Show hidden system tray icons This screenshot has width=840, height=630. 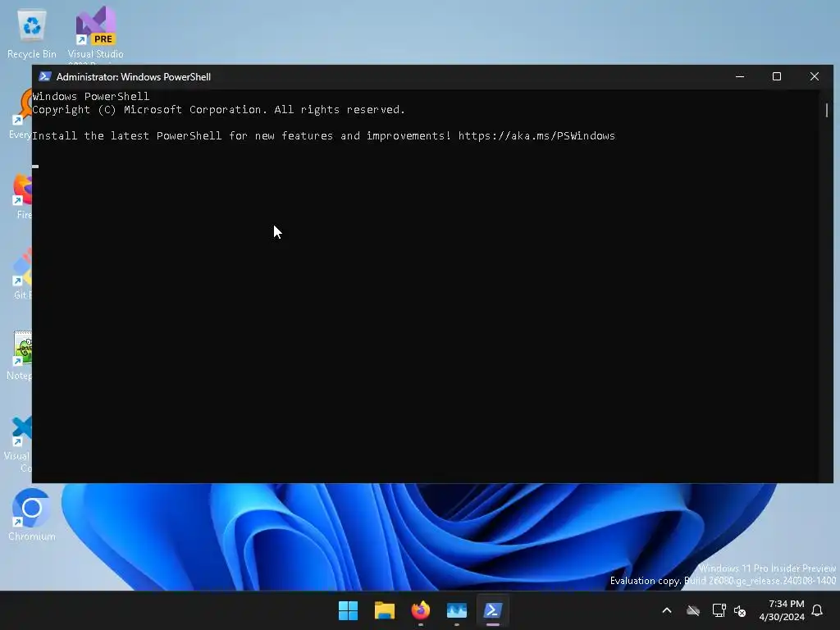click(667, 610)
